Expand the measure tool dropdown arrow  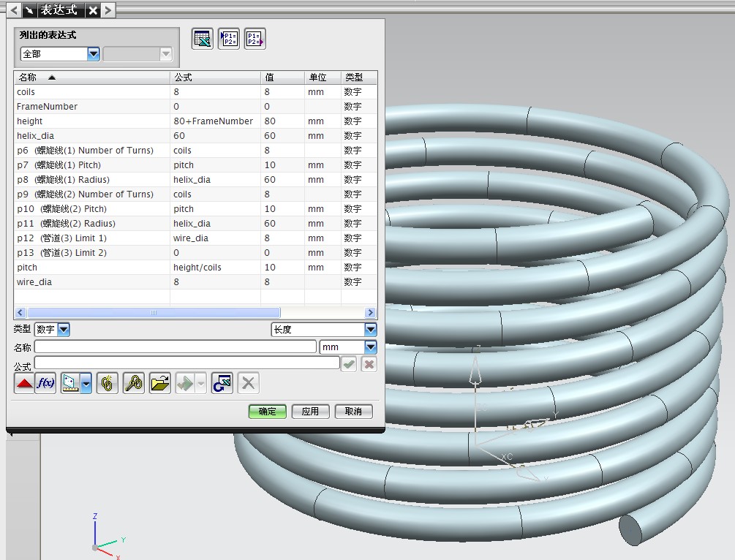point(86,383)
